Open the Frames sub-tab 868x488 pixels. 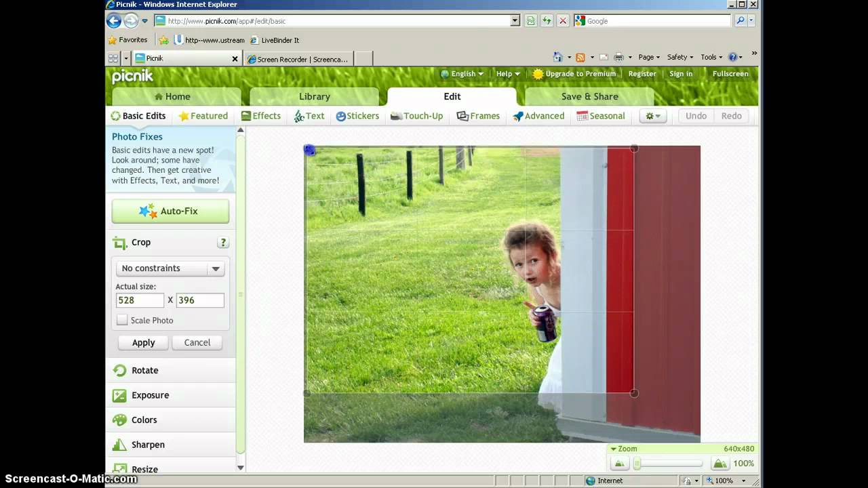(478, 116)
